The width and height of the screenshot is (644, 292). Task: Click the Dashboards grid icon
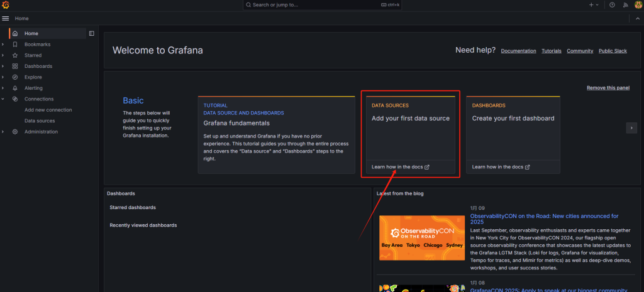point(15,66)
